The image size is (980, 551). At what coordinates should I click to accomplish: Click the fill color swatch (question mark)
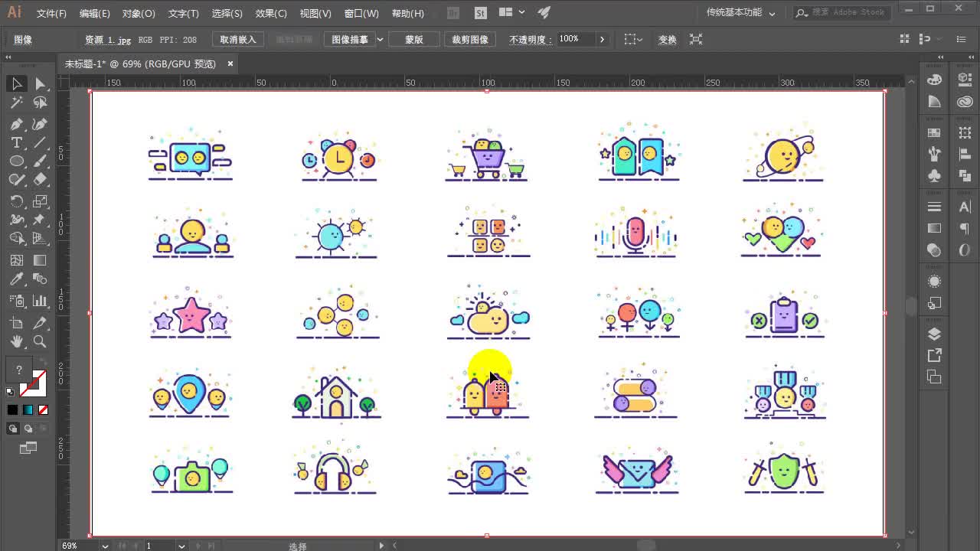tap(19, 370)
